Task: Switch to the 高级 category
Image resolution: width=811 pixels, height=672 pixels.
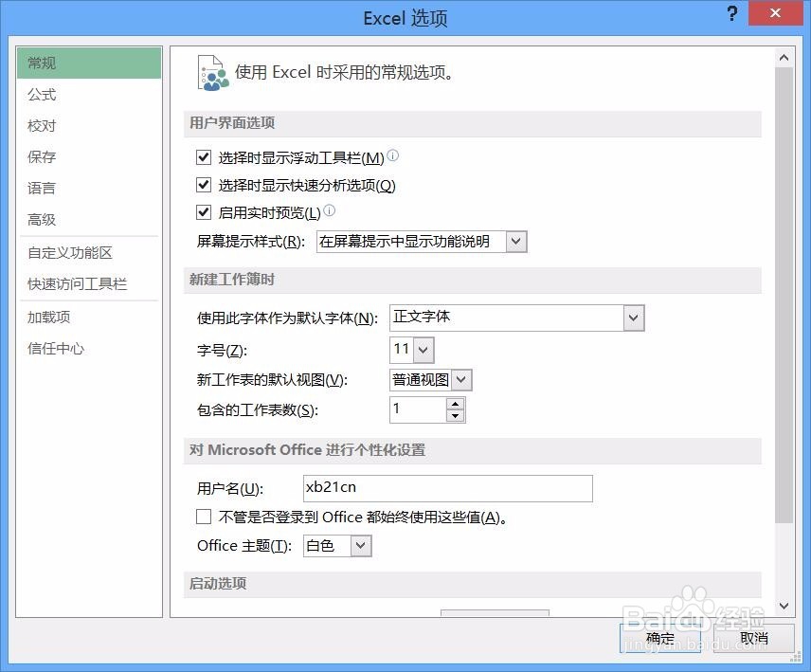Action: click(89, 219)
